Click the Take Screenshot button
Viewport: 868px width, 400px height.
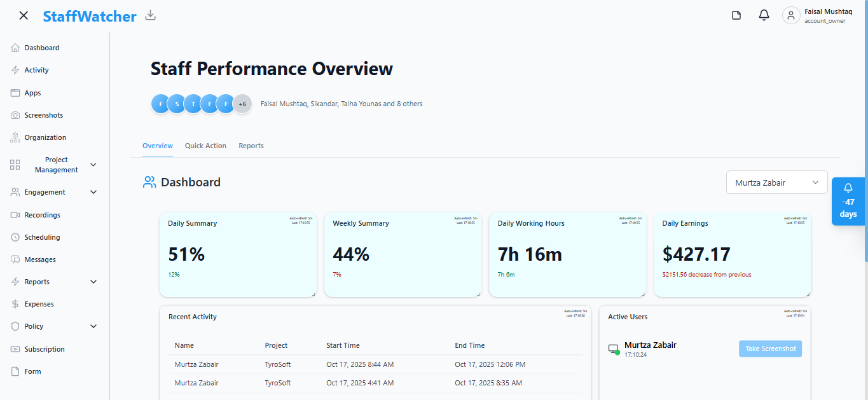tap(770, 348)
